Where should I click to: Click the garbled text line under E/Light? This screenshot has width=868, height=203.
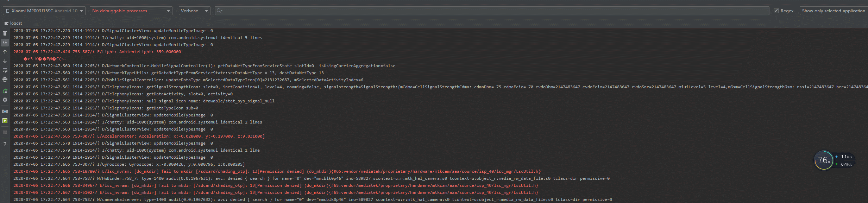tap(44, 59)
